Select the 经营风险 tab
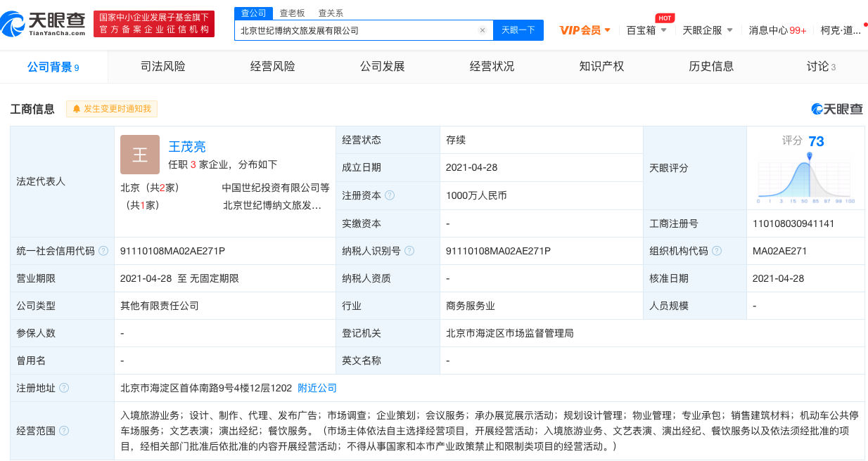This screenshot has height=461, width=868. [x=273, y=67]
